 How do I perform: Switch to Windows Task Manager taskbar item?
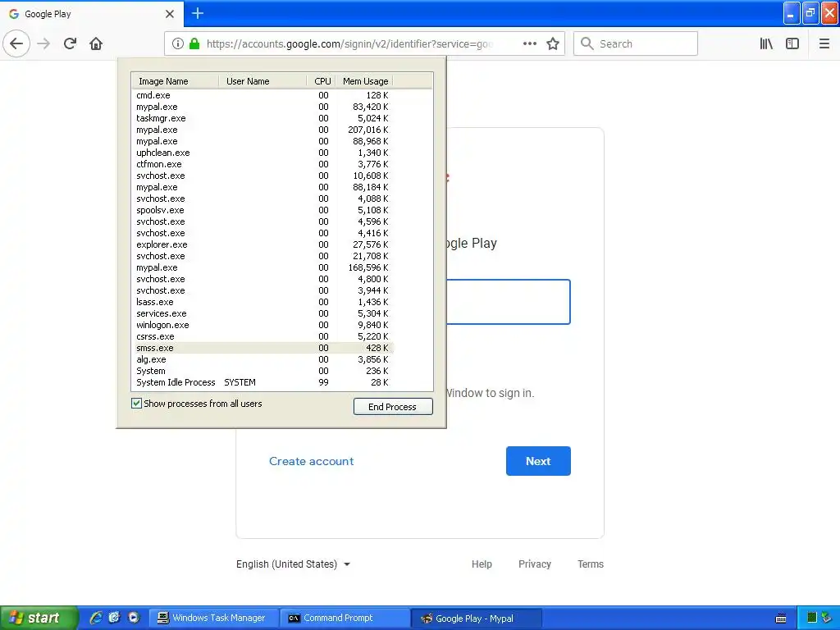[213, 618]
